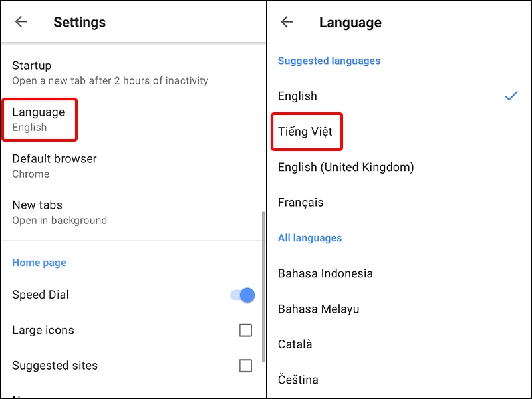
Task: Select Čeština at the bottom of the list
Action: [298, 379]
